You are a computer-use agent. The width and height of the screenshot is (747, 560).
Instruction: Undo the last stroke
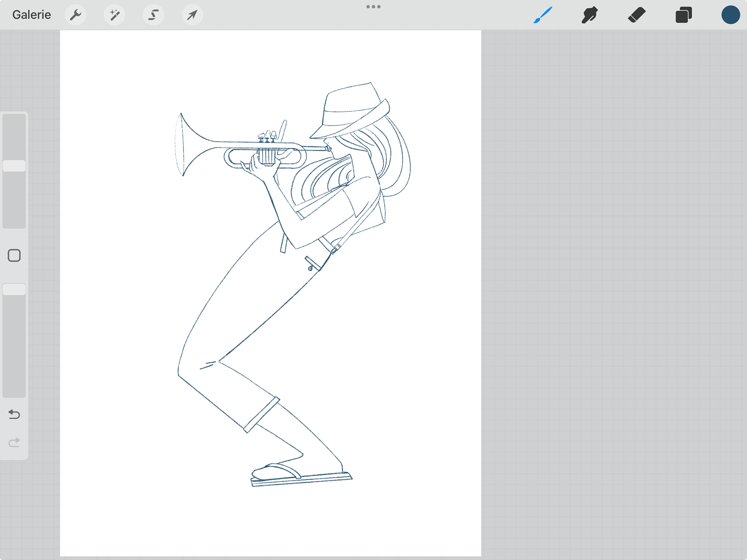(x=14, y=414)
